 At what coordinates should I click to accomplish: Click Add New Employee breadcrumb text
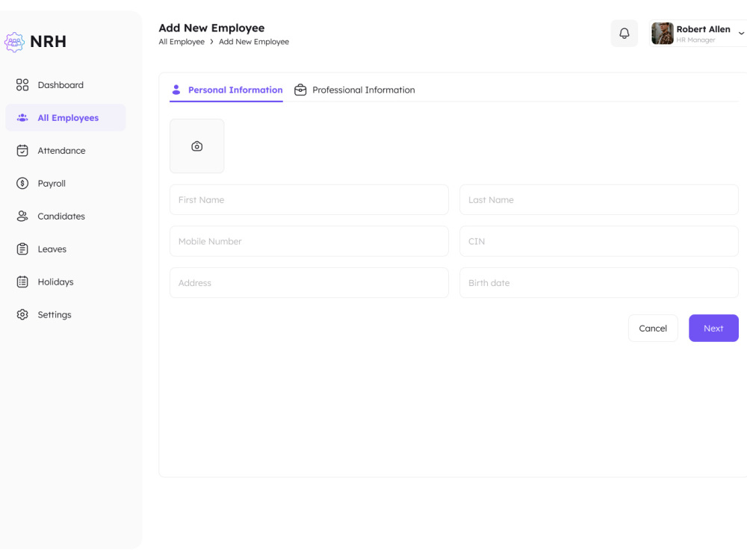(x=254, y=42)
